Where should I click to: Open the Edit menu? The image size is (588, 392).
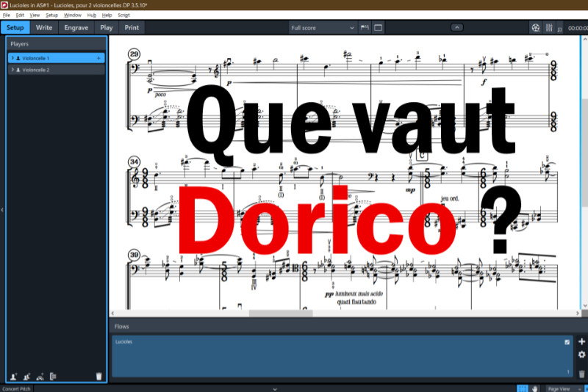click(x=20, y=15)
